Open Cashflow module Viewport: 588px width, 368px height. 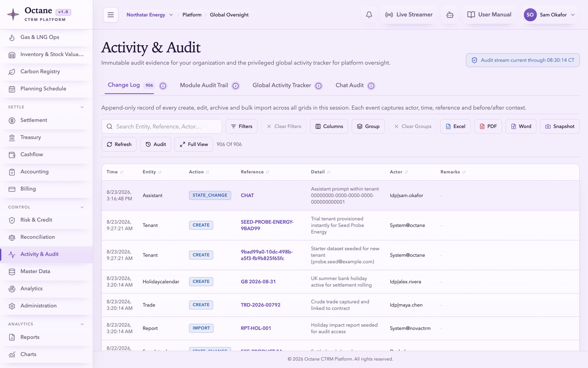[46, 155]
